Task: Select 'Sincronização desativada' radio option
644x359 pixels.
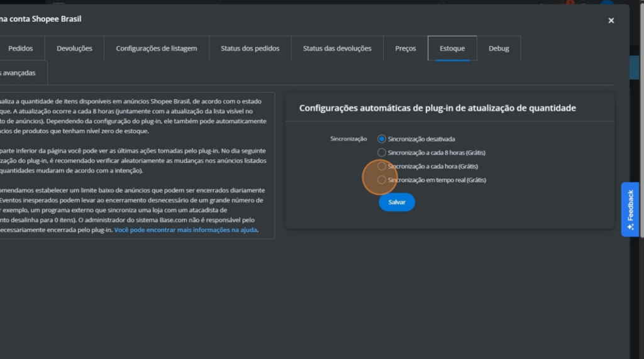Action: pos(382,138)
